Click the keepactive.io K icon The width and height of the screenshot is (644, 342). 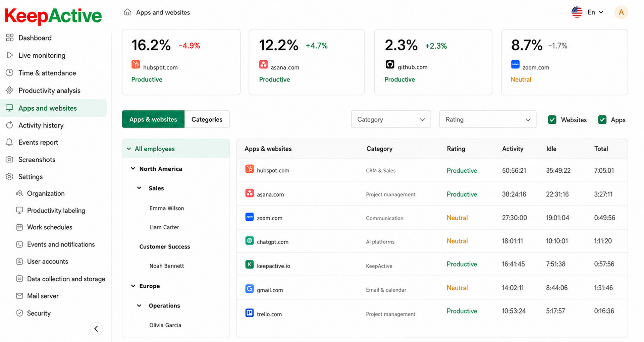pyautogui.click(x=250, y=265)
